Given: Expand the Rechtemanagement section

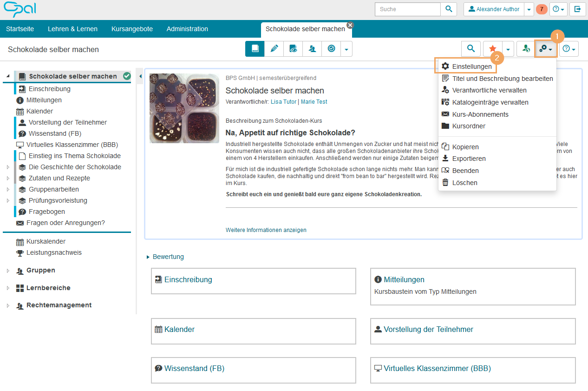Looking at the screenshot, I should 8,305.
